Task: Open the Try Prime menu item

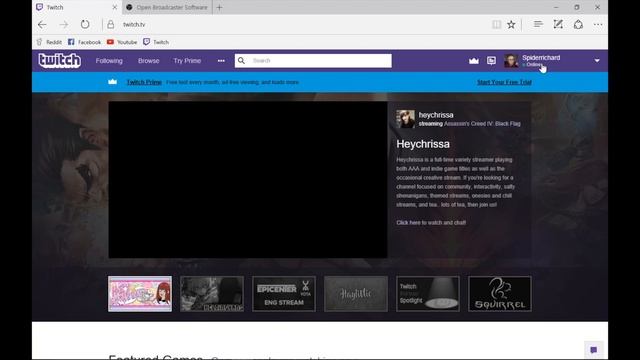Action: [x=187, y=61]
